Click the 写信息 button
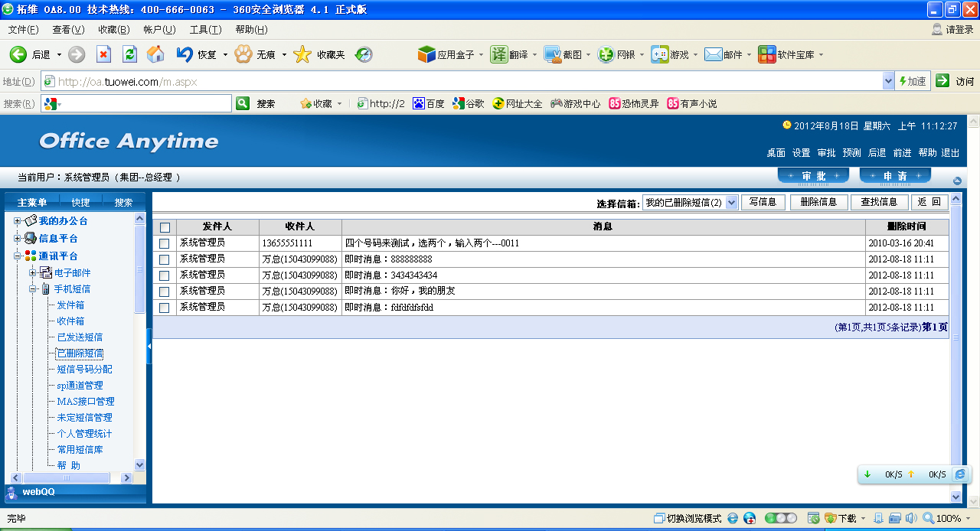980x531 pixels. [x=763, y=202]
